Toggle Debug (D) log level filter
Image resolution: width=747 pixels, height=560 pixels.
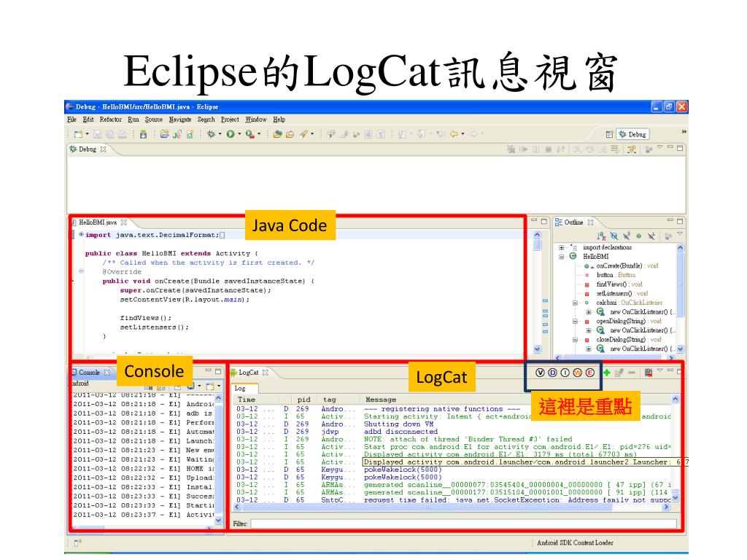pyautogui.click(x=552, y=373)
